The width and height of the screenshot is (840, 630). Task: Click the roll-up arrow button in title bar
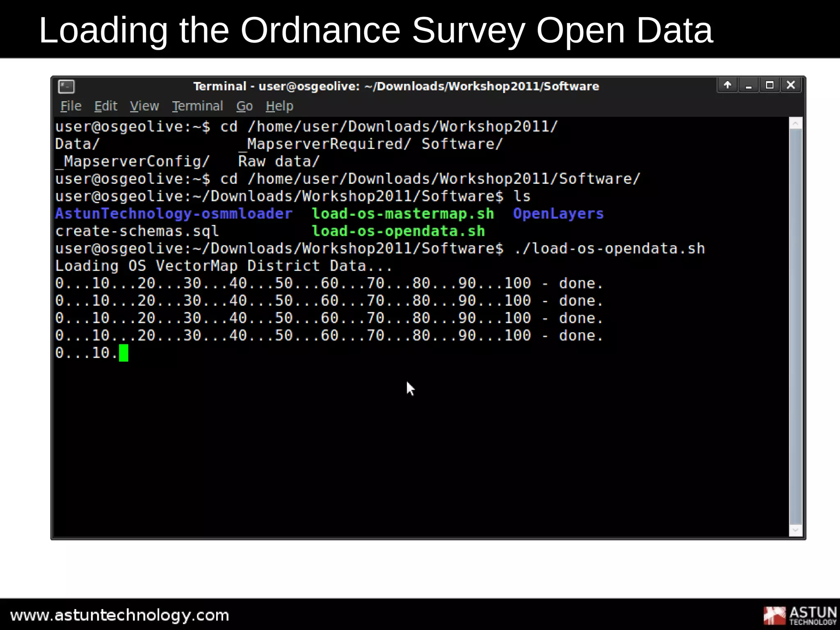click(728, 85)
